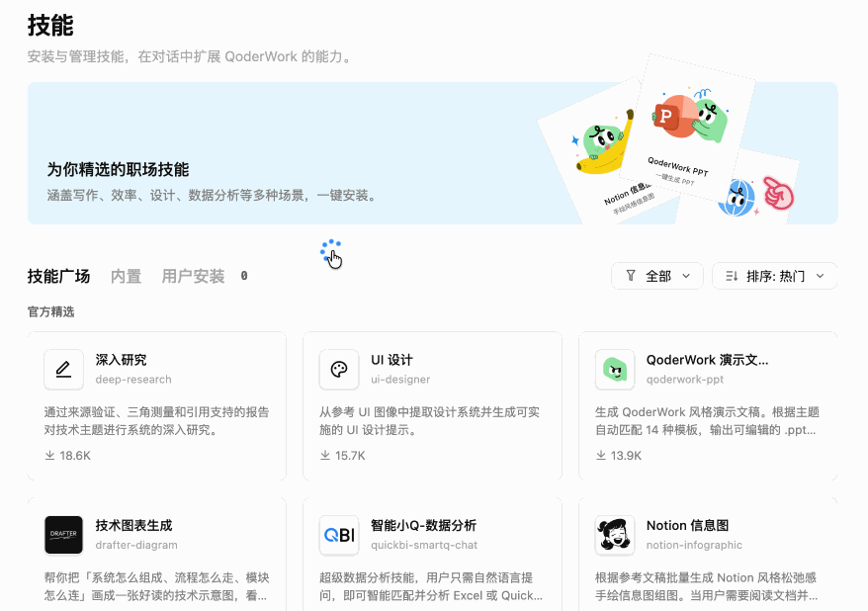This screenshot has height=611, width=868.
Task: Click the 官方精选 section label
Action: pos(51,311)
